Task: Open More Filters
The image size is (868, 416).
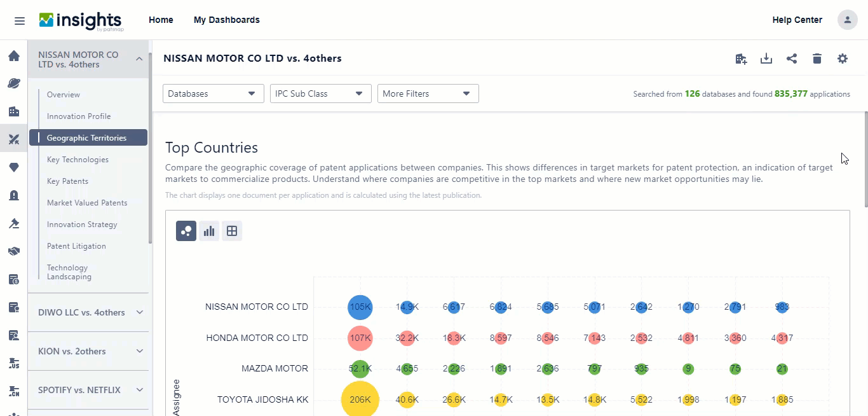Action: click(428, 93)
